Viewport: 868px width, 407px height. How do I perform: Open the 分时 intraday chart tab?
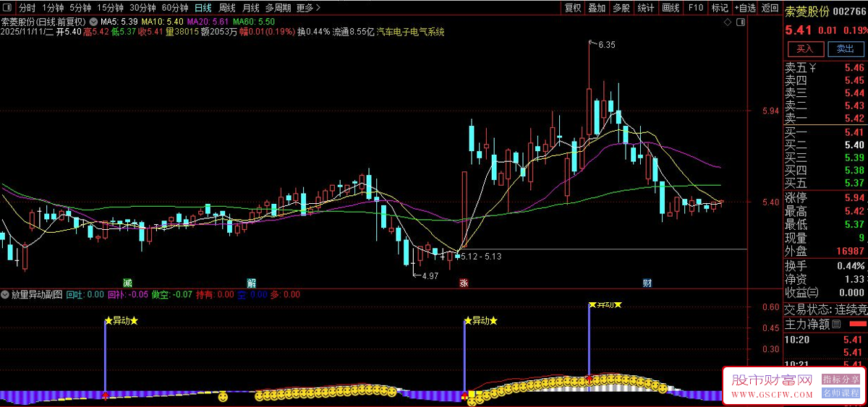[x=27, y=8]
